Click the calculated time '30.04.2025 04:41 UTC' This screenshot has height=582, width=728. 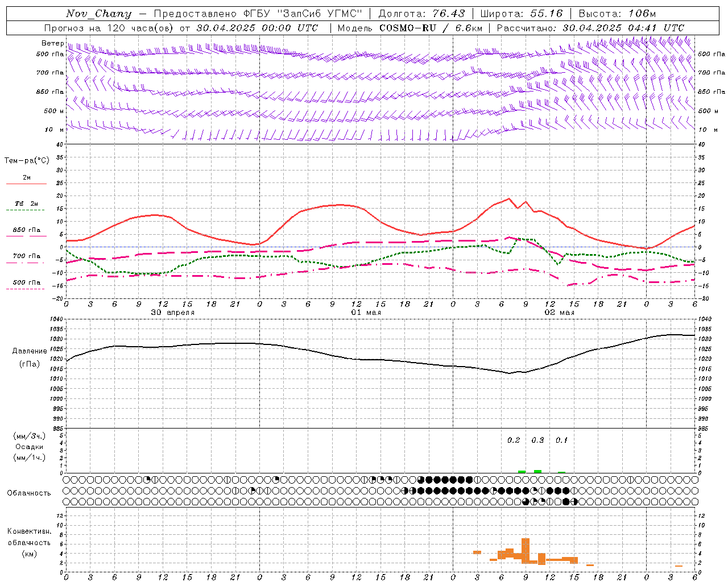pyautogui.click(x=623, y=28)
